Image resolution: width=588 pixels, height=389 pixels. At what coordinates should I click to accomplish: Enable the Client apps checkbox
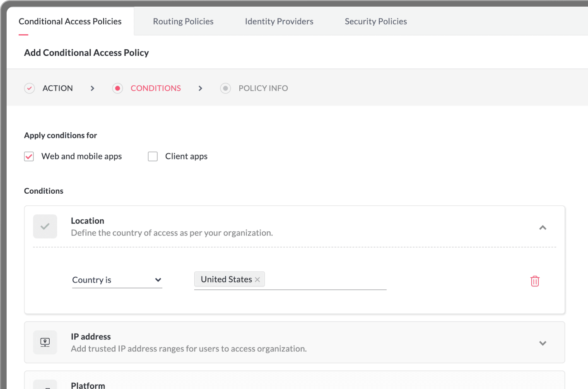click(x=153, y=156)
